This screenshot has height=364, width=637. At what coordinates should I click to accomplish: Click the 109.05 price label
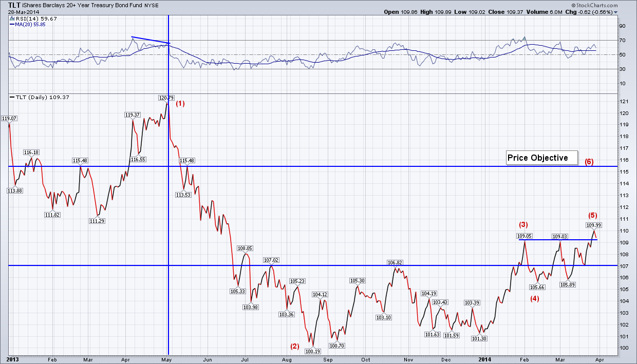click(x=525, y=236)
